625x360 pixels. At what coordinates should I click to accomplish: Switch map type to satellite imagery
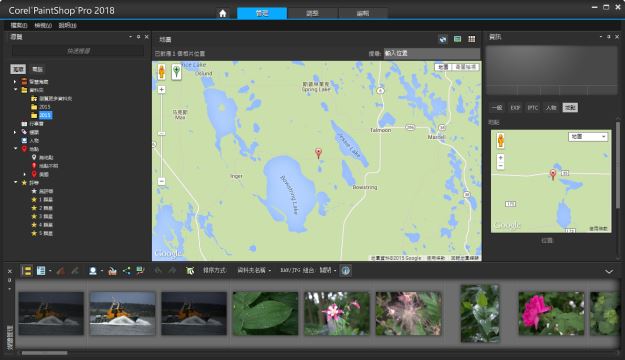click(x=466, y=67)
